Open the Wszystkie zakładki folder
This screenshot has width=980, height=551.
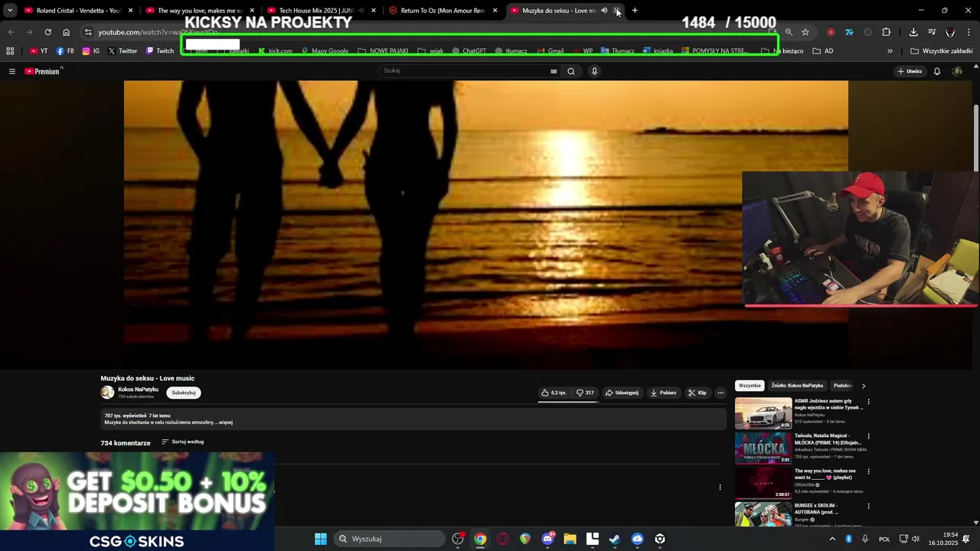(x=942, y=51)
